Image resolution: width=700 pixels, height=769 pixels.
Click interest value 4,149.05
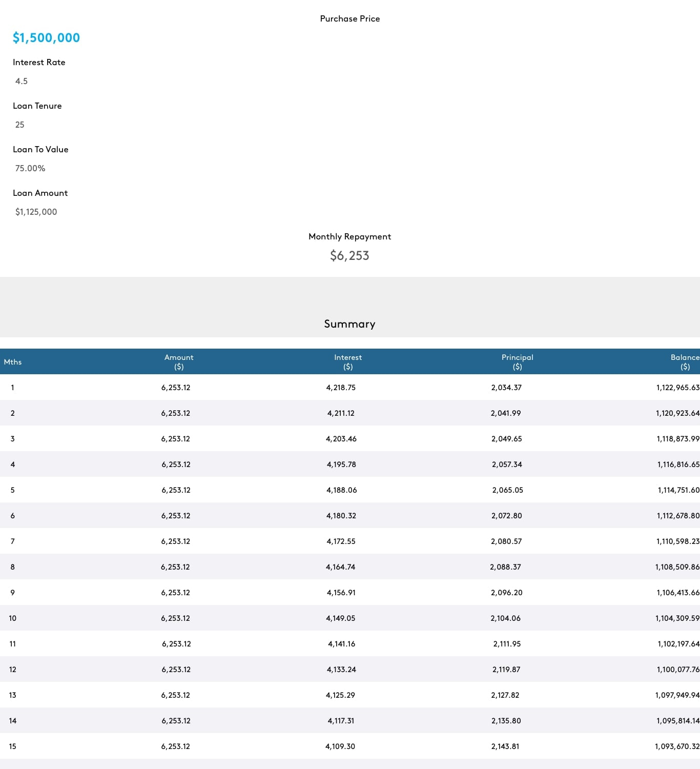pos(341,618)
